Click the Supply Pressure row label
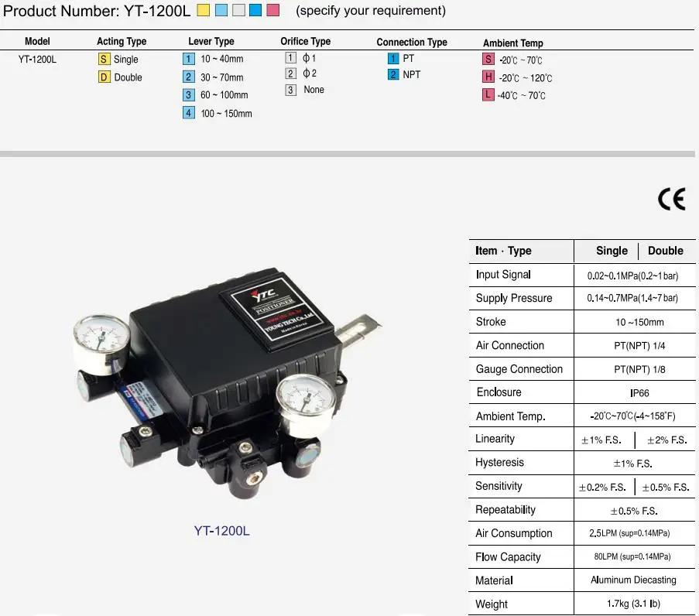This screenshot has height=616, width=699. (x=514, y=299)
